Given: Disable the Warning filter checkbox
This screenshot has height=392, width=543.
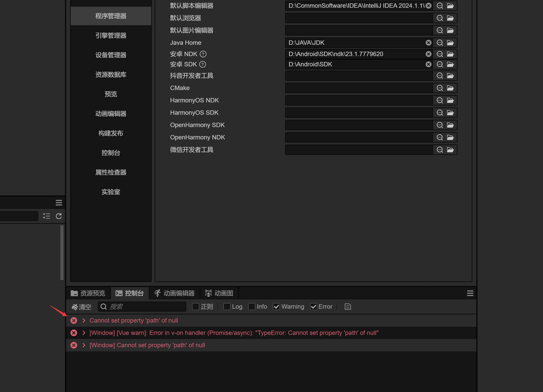Looking at the screenshot, I should pyautogui.click(x=276, y=307).
